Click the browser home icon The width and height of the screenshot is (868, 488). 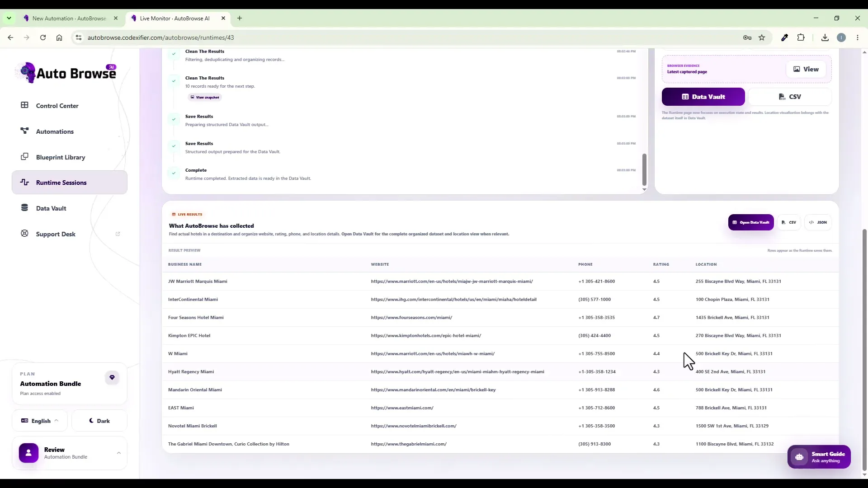pos(59,38)
